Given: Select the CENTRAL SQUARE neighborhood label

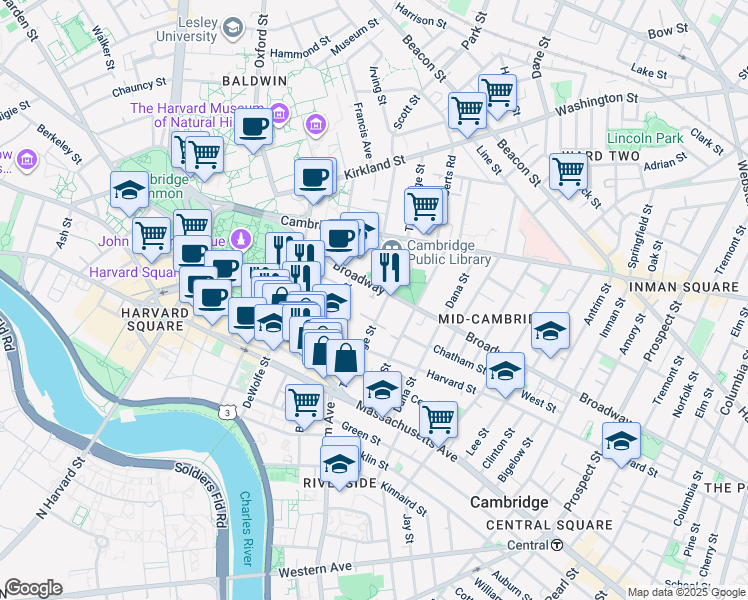Looking at the screenshot, I should click(x=549, y=525).
